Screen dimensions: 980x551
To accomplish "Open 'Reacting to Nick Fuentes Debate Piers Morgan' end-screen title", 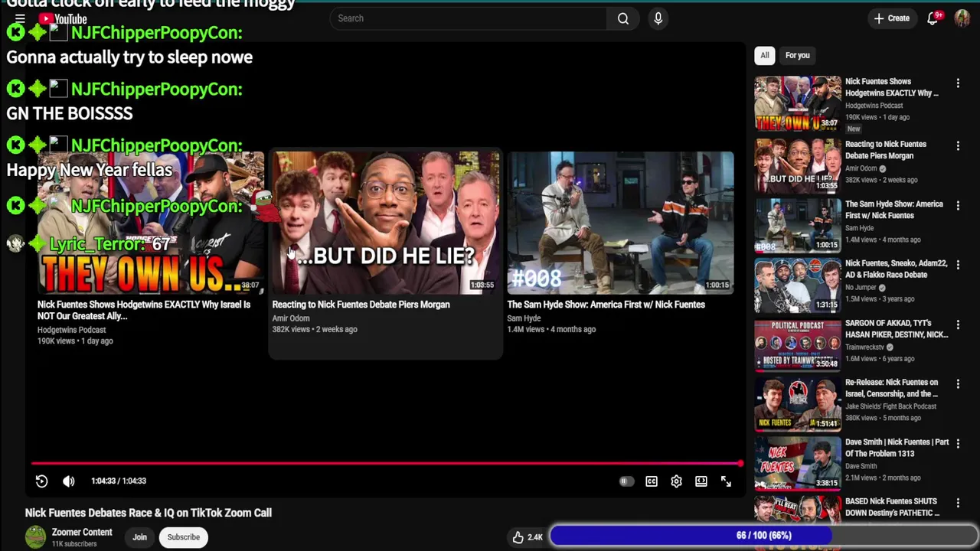I will click(361, 305).
